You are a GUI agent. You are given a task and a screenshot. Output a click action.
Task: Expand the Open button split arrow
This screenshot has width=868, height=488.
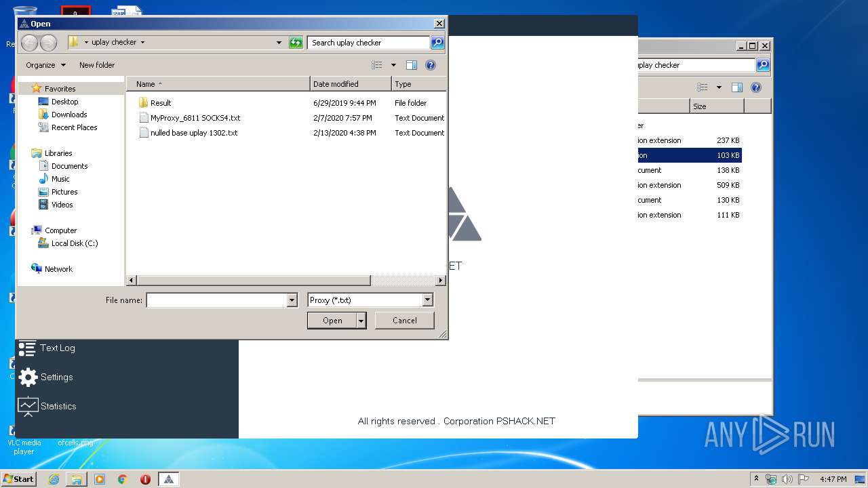[361, 321]
